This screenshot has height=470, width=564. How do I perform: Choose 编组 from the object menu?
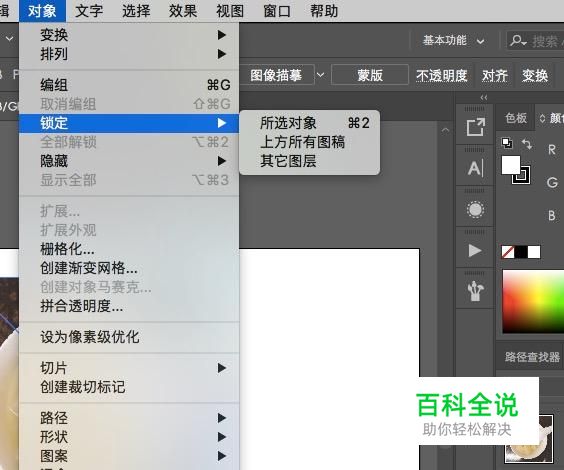point(129,85)
